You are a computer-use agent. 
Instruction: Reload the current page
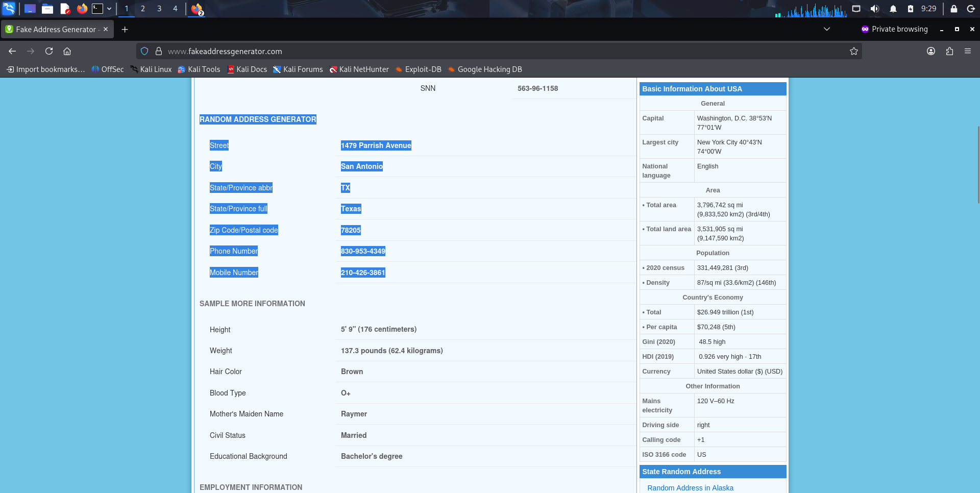[x=49, y=51]
